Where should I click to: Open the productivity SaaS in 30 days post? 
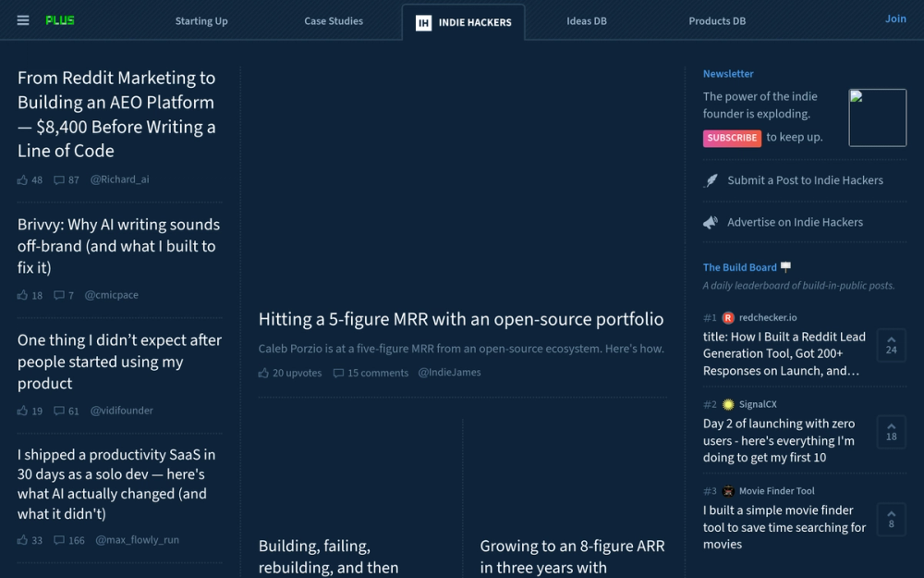116,485
